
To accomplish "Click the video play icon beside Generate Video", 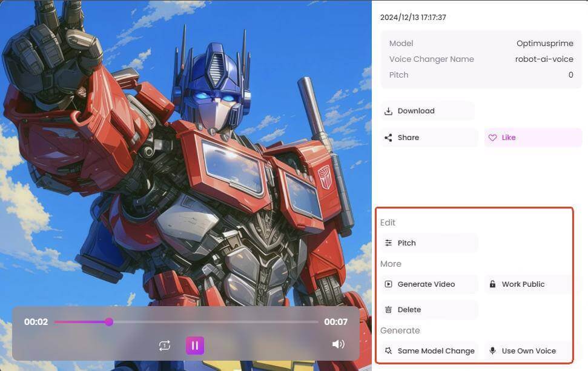I will coord(389,284).
